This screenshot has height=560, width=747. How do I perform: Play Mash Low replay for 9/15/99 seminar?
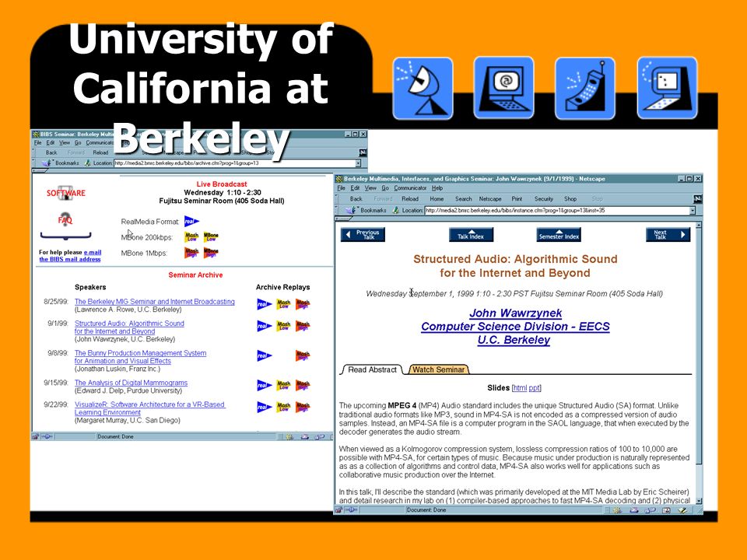[283, 385]
